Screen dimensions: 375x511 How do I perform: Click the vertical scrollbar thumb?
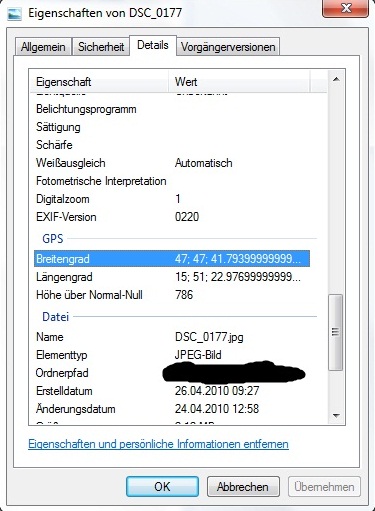pos(336,332)
